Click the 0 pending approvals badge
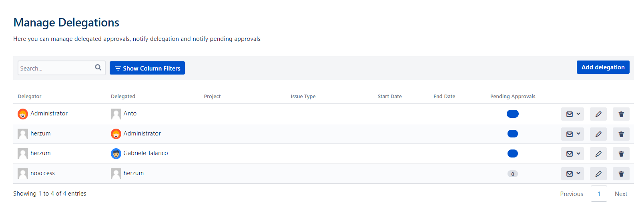 coord(512,174)
